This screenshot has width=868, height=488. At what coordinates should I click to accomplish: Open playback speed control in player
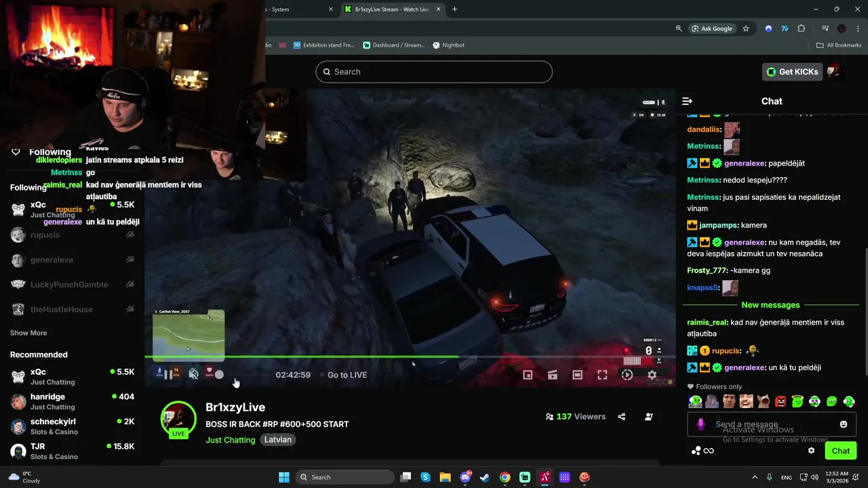pyautogui.click(x=627, y=375)
